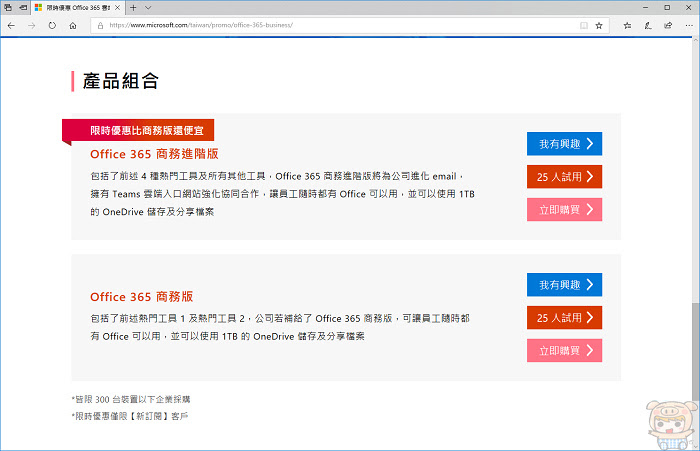The height and width of the screenshot is (451, 700).
Task: Share this page
Action: click(x=668, y=25)
